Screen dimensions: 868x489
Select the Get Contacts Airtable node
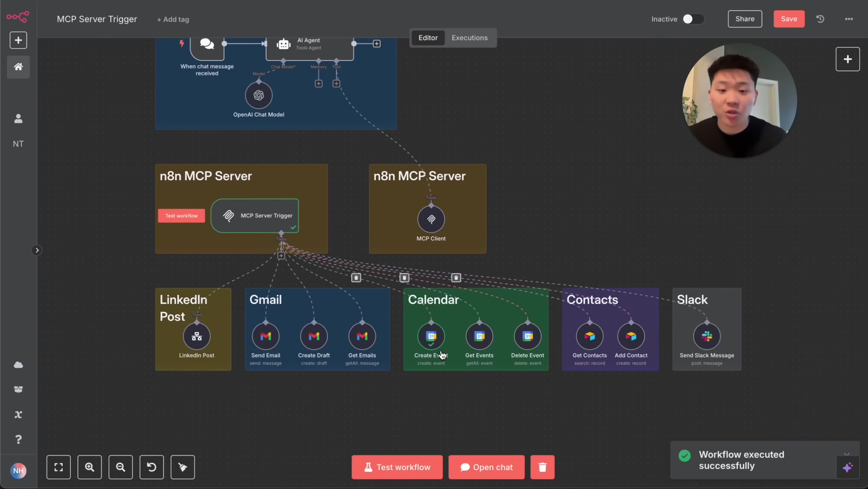(590, 336)
